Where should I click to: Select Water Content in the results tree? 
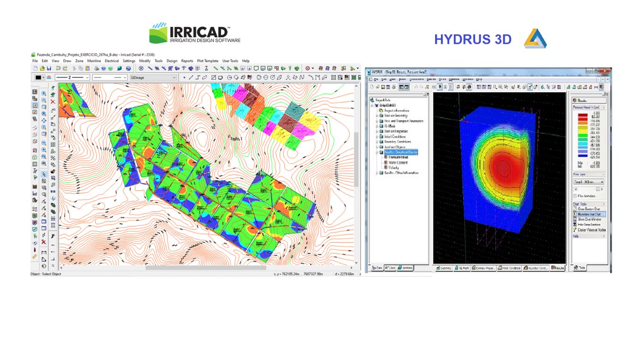398,162
